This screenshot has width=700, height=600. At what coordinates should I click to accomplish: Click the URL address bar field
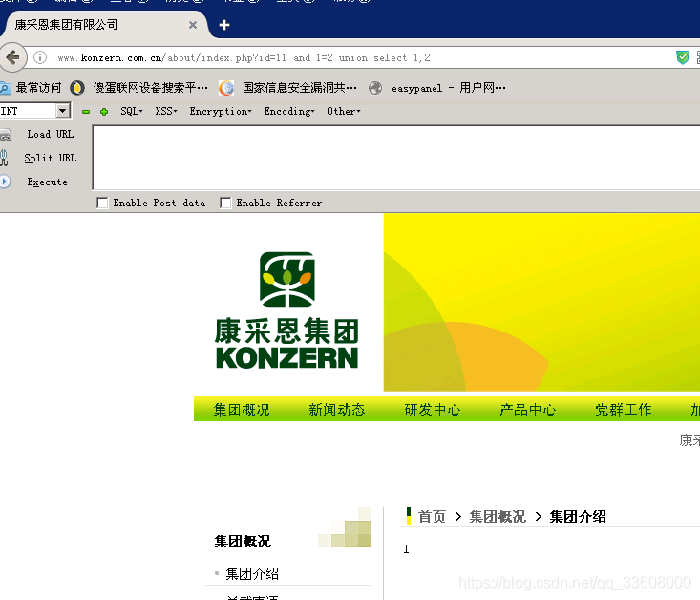pos(357,57)
